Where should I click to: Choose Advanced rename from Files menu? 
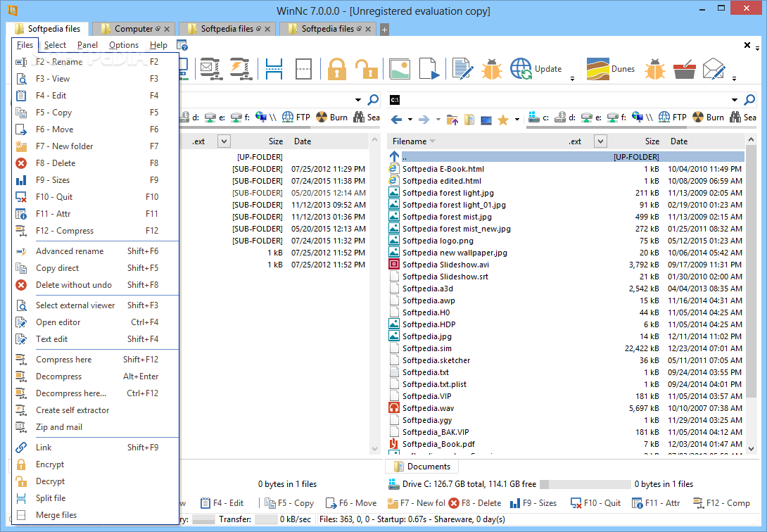click(96, 251)
